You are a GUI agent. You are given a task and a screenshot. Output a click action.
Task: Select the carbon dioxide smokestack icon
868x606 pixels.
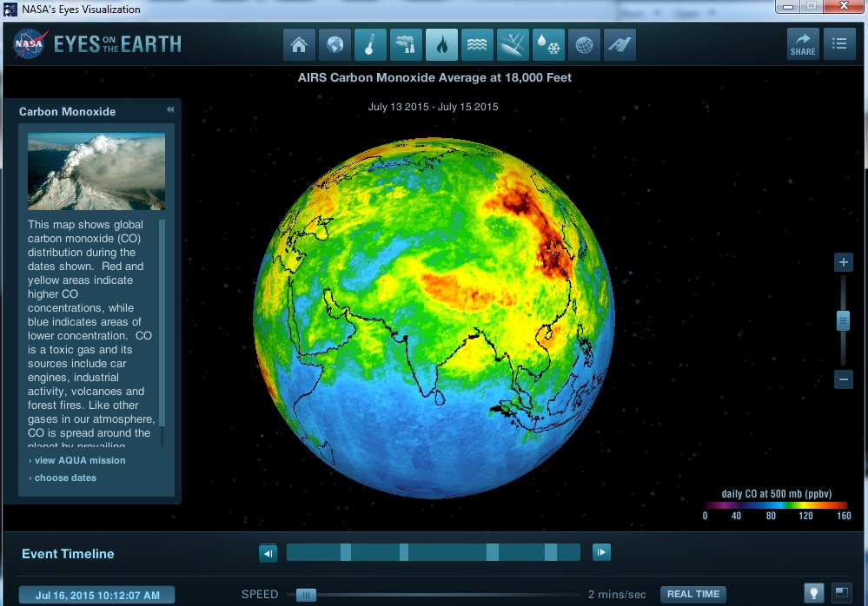point(406,44)
